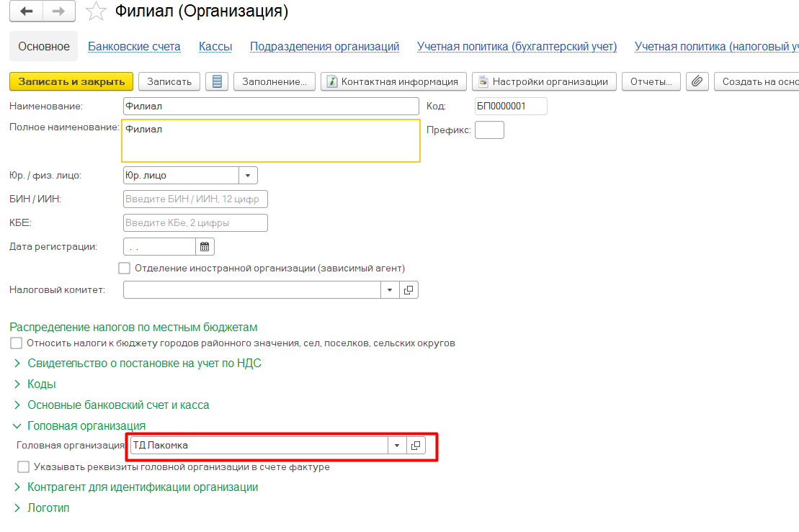Open calendar picker for Дата регистрации
The image size is (799, 532).
tap(205, 247)
